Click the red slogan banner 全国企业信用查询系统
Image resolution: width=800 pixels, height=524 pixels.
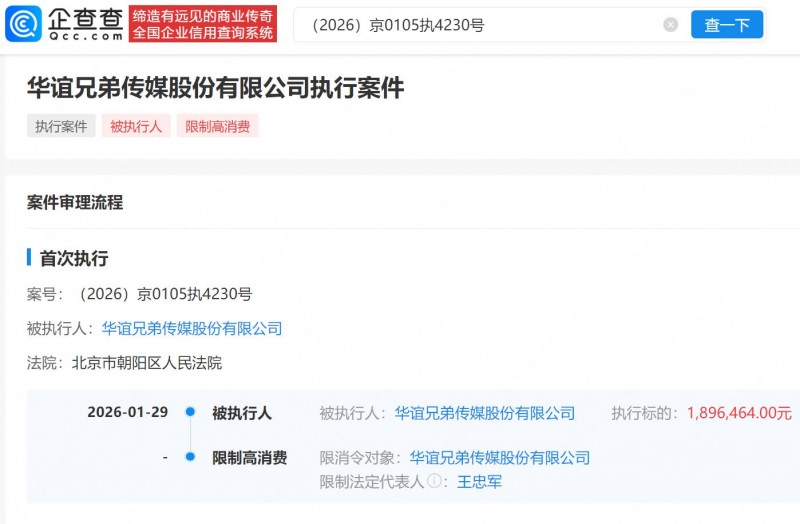(203, 24)
